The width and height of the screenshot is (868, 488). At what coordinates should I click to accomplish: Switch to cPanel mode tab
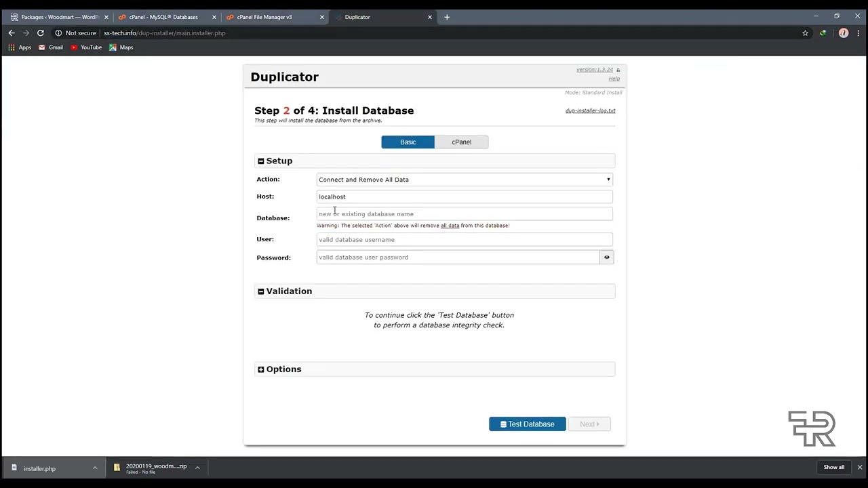click(461, 142)
